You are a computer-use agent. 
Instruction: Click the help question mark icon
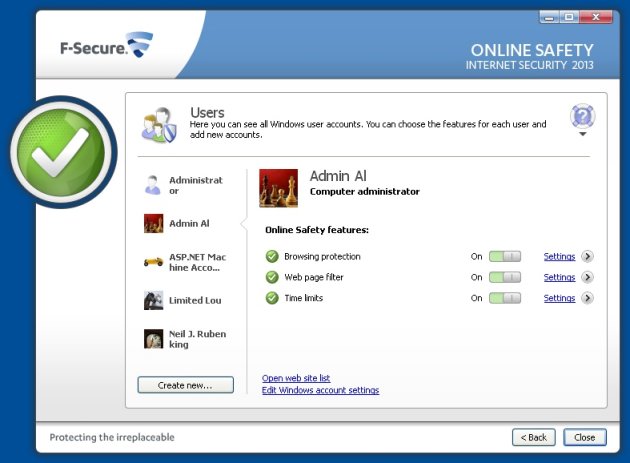click(x=583, y=116)
